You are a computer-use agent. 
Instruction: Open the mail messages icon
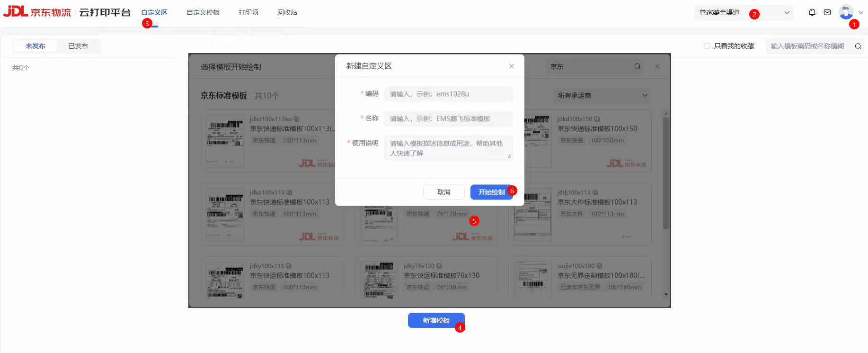point(827,12)
